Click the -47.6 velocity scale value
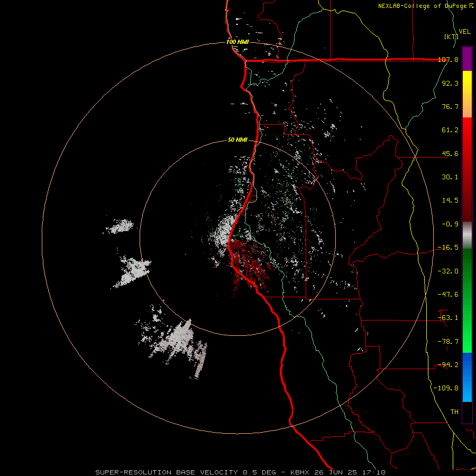476x476 pixels. click(x=448, y=295)
